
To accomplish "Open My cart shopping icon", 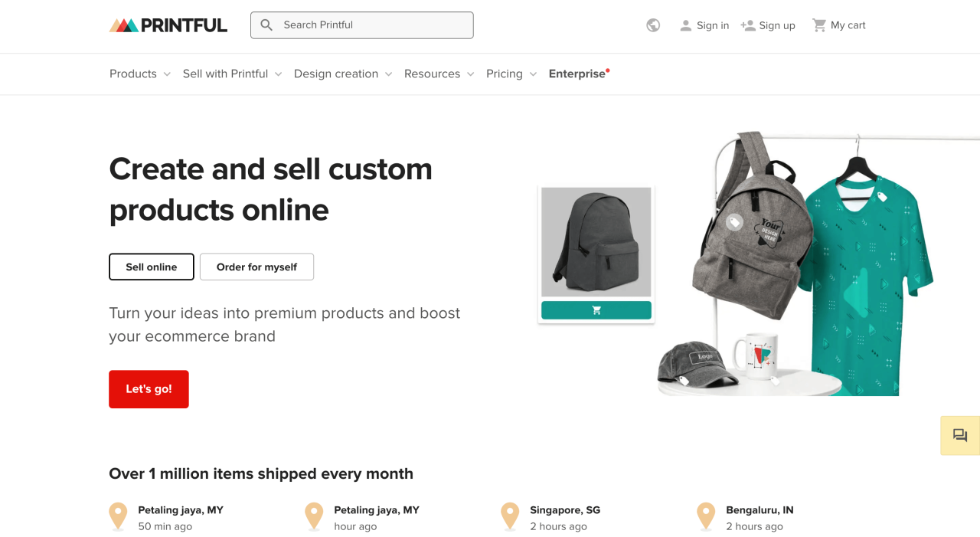I will click(819, 25).
